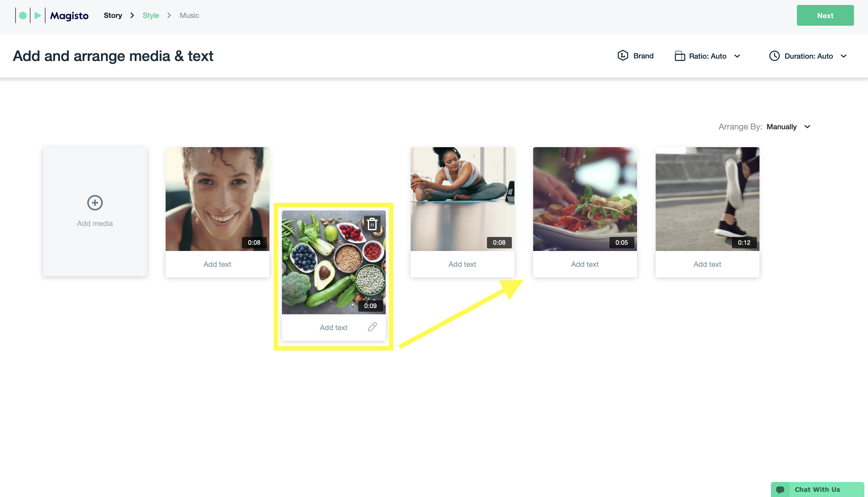Image resolution: width=868 pixels, height=497 pixels.
Task: Open Brand settings
Action: 635,56
